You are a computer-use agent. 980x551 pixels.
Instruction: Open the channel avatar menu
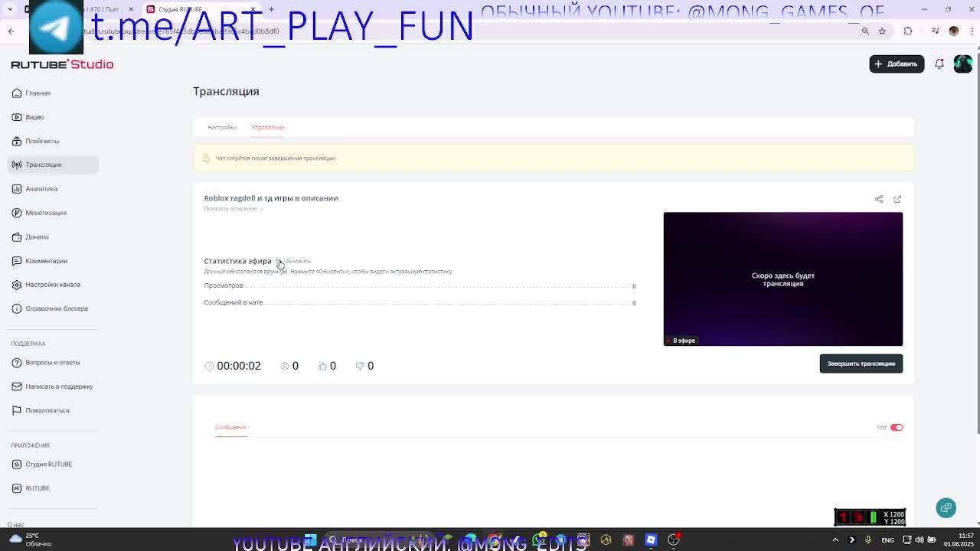point(962,64)
